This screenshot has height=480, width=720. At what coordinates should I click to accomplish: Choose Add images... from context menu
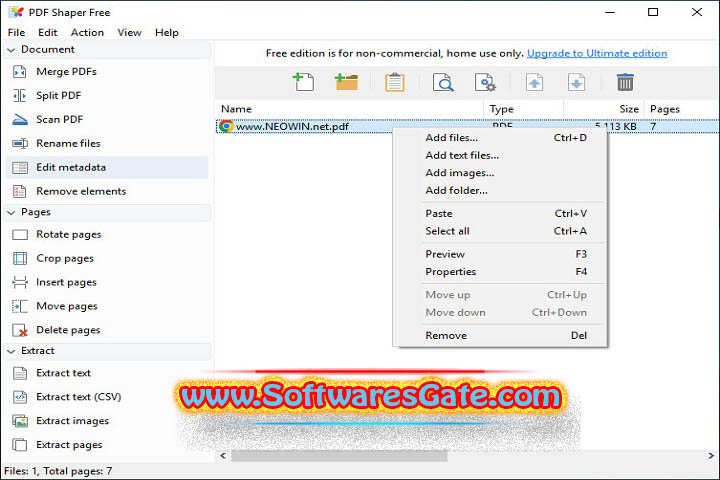click(500, 173)
